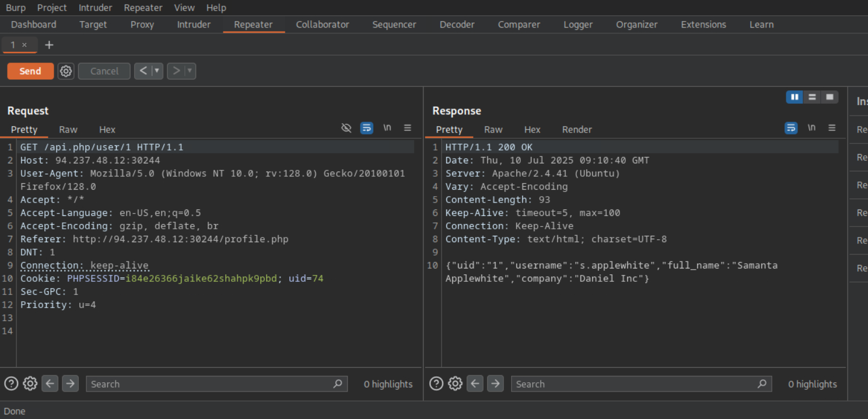Click the Cancel button

click(x=104, y=71)
